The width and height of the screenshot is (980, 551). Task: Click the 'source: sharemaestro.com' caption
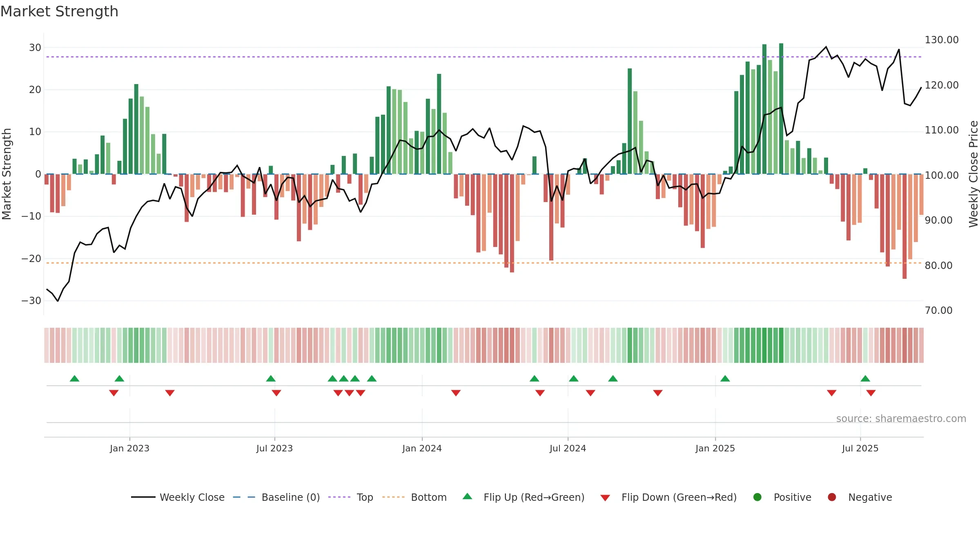(901, 419)
